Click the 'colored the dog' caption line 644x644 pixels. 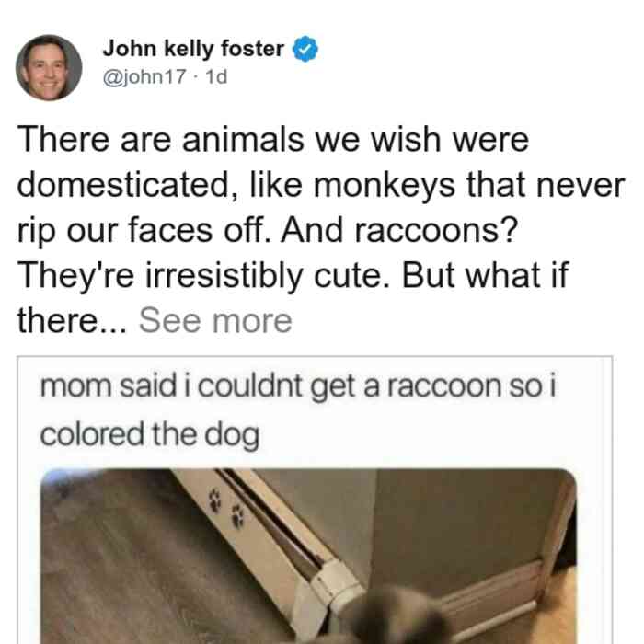(149, 436)
